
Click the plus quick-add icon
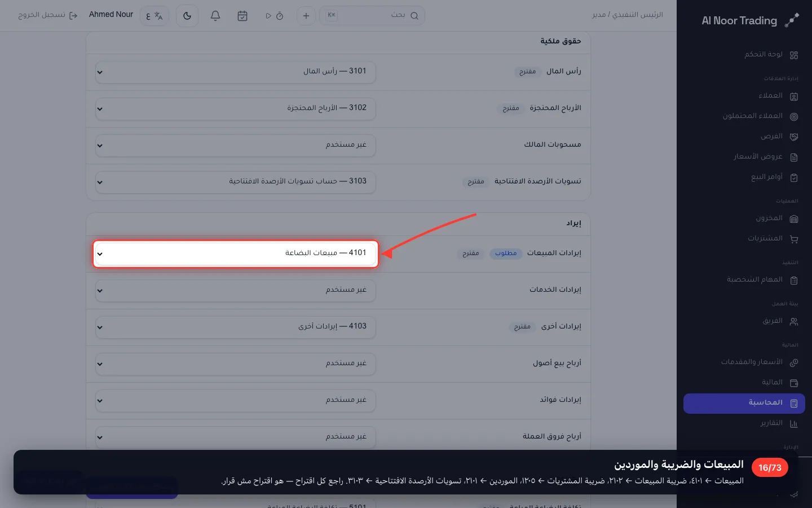306,16
